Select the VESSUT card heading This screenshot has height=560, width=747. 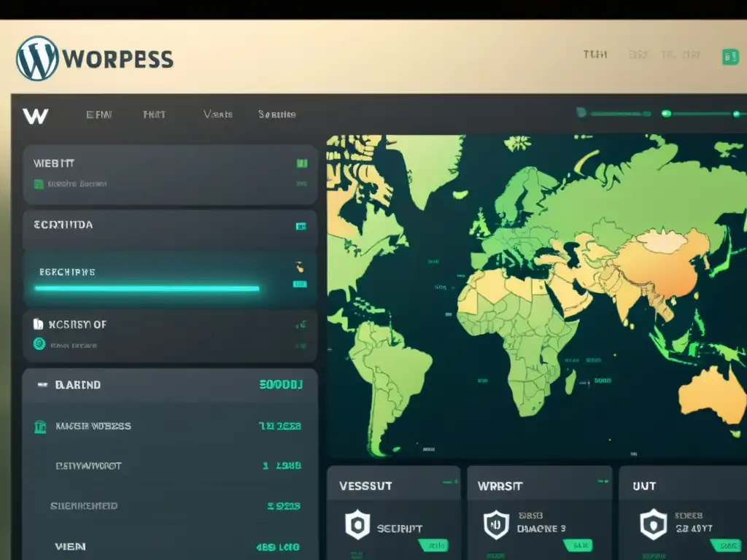(x=366, y=486)
